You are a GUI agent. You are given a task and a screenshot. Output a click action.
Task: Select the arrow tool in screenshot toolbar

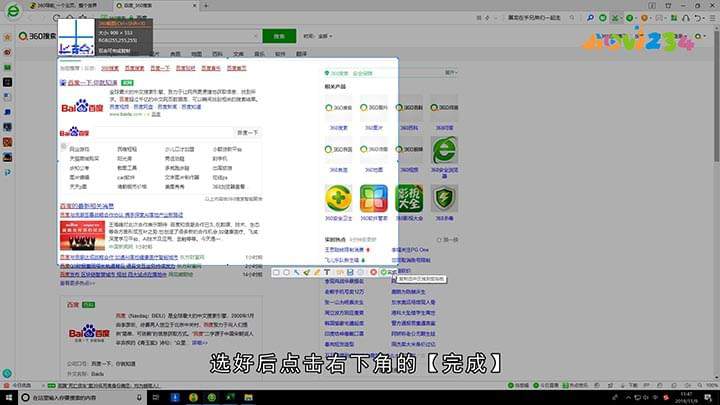pyautogui.click(x=296, y=272)
